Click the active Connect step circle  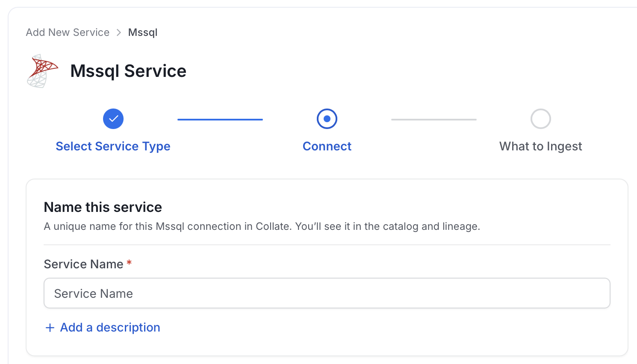(327, 119)
